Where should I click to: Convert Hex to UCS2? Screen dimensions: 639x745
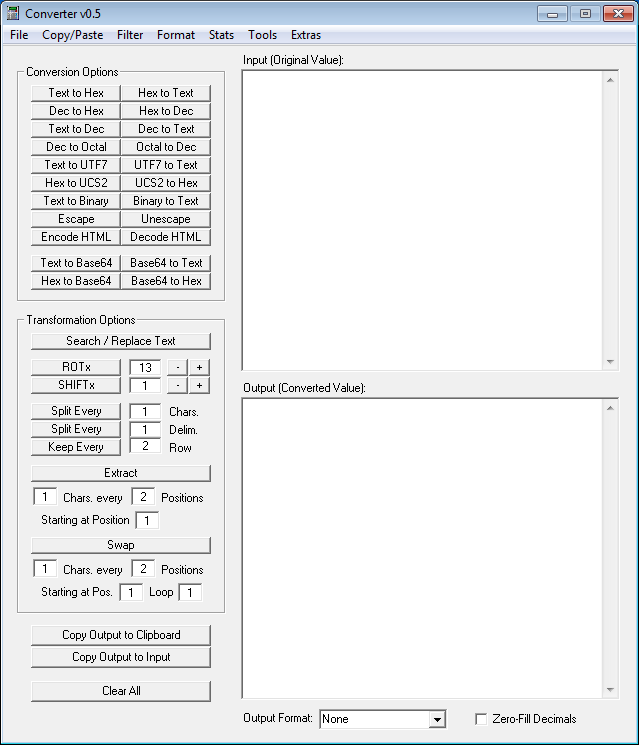click(x=76, y=183)
